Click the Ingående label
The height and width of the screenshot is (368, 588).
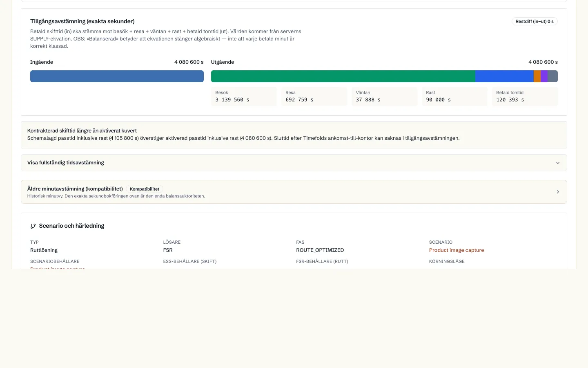tap(42, 62)
